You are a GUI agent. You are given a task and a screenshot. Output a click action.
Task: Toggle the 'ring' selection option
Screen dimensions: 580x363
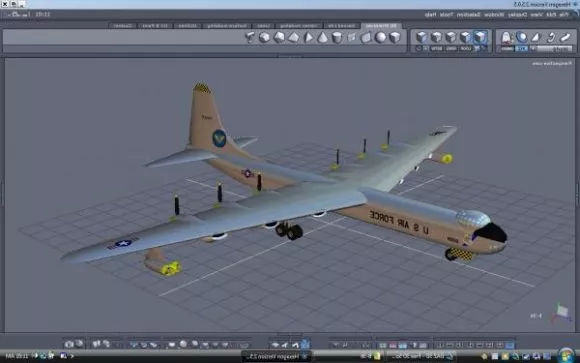451,48
